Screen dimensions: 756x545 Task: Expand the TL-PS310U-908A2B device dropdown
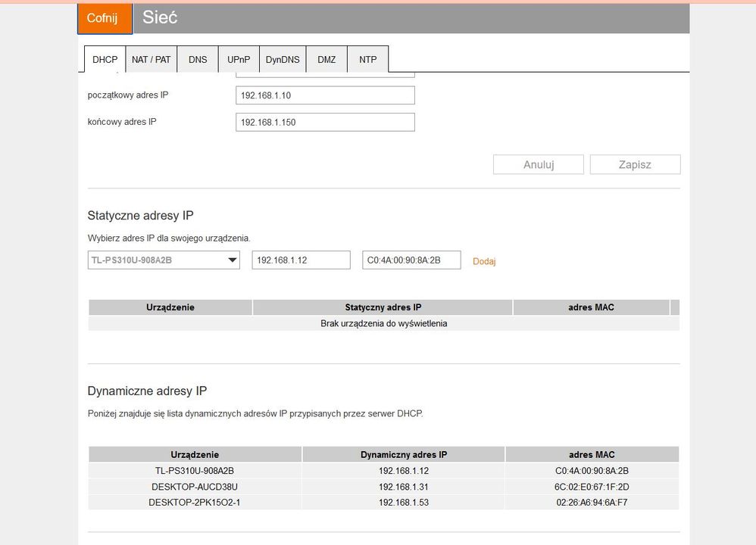pos(164,260)
